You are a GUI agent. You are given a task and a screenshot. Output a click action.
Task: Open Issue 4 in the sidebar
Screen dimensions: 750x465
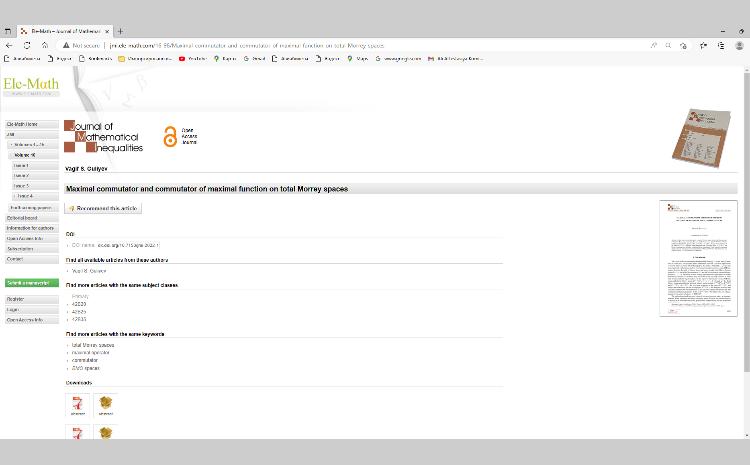coord(24,196)
